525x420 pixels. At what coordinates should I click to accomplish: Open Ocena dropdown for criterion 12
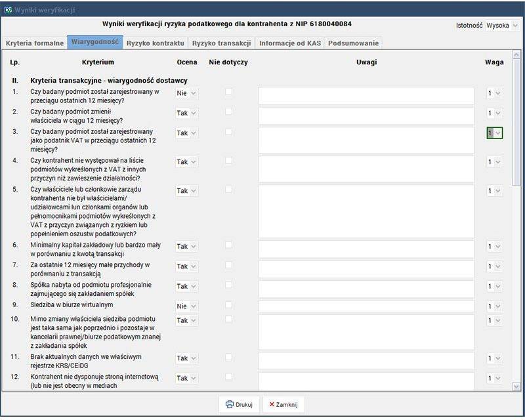point(186,378)
